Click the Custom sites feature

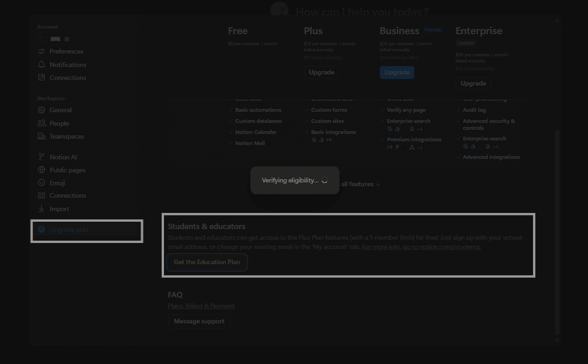pos(327,121)
